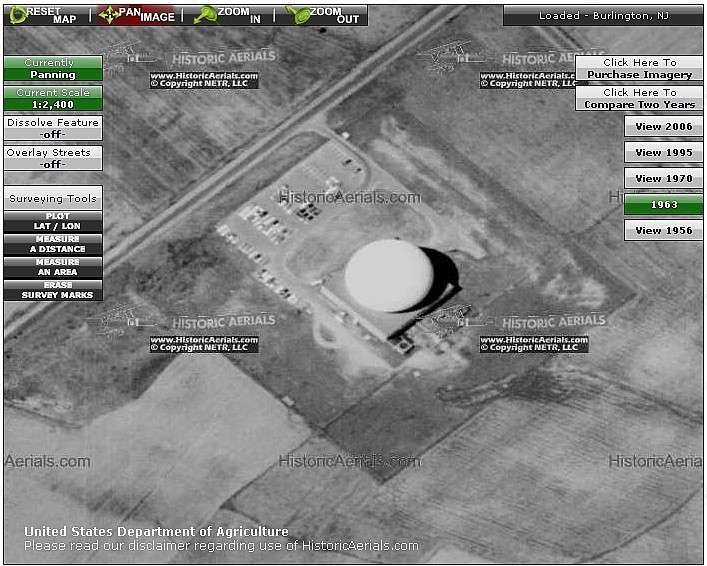Click Here To Purchase Imagery
The width and height of the screenshot is (707, 566).
click(x=639, y=69)
